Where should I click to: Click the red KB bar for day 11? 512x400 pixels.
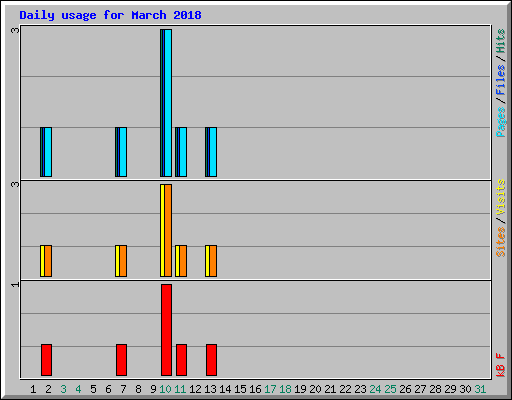[181, 360]
